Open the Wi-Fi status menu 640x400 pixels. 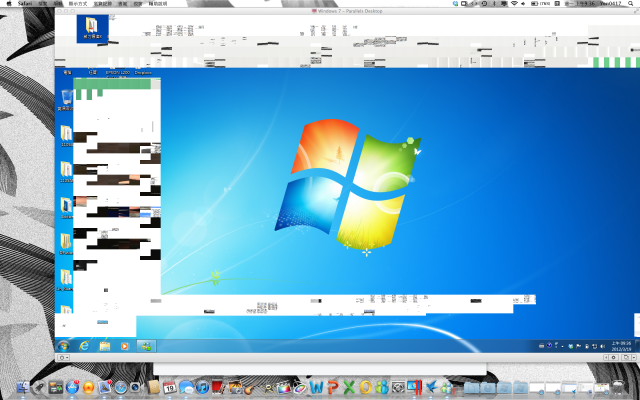(514, 3)
